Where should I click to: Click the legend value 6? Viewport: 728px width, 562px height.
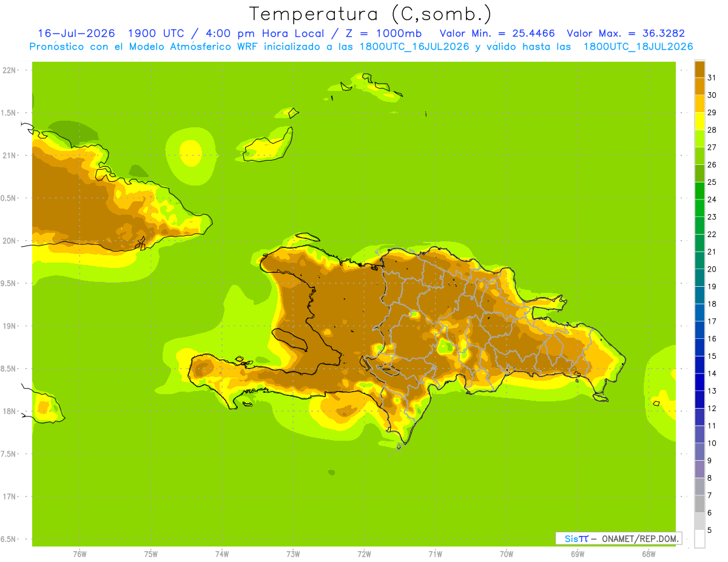tap(710, 513)
